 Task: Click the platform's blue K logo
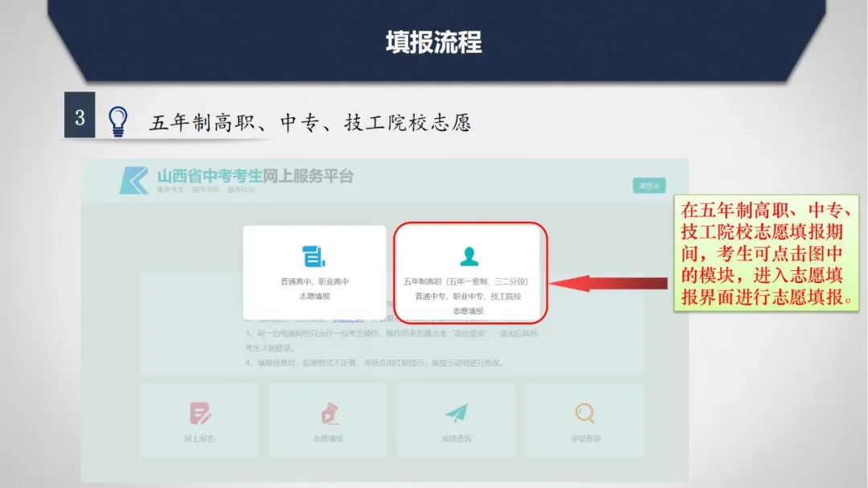133,180
